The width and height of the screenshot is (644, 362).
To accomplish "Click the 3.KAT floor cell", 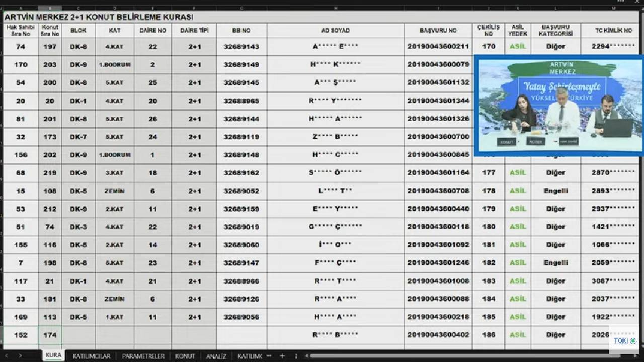I will coord(115,173).
